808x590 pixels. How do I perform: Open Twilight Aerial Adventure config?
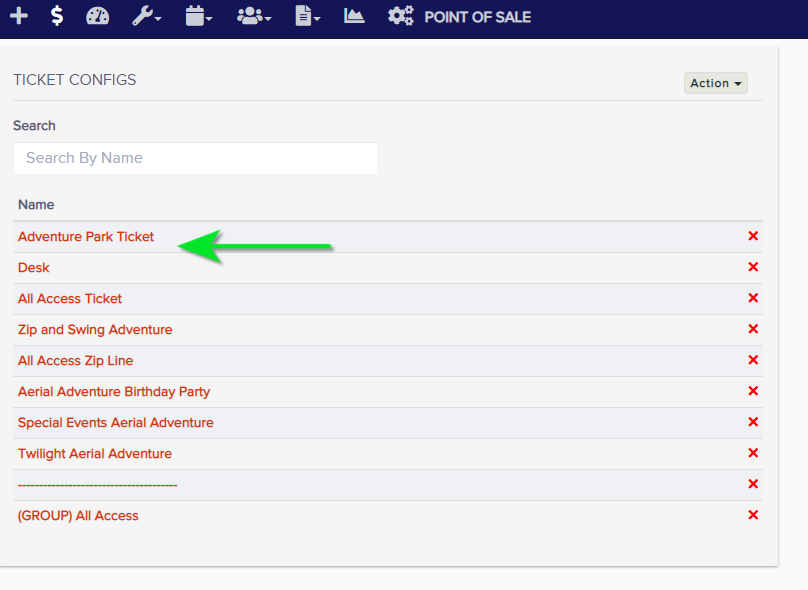(x=95, y=453)
